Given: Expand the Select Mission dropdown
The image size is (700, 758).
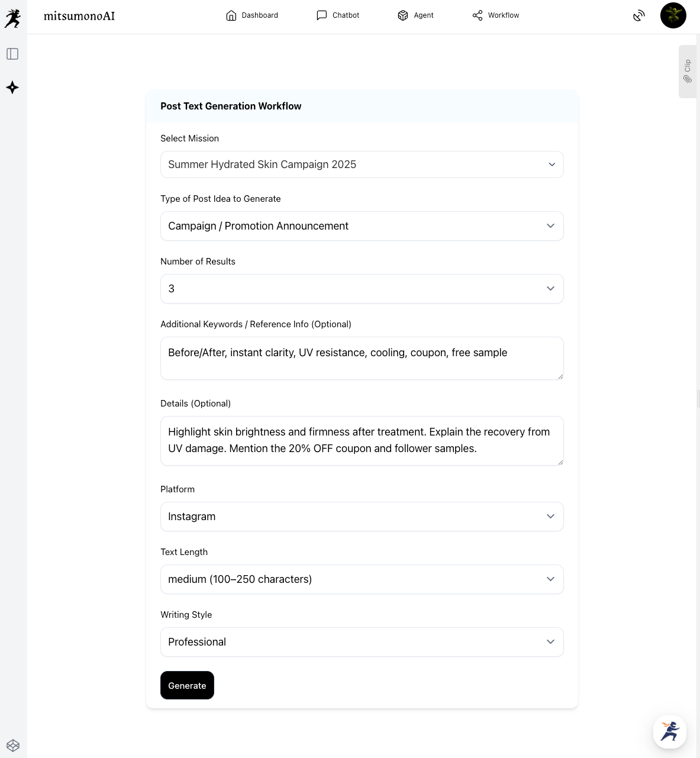Looking at the screenshot, I should (362, 164).
